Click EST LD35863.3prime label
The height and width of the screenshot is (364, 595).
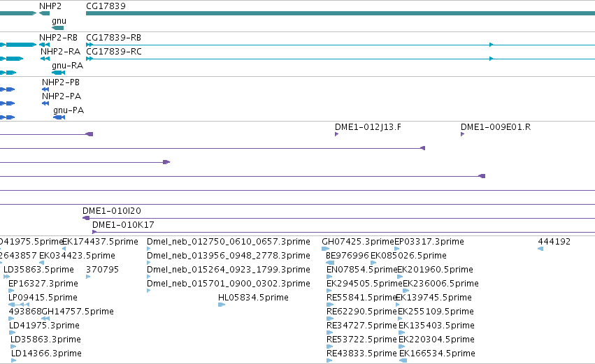(45, 340)
